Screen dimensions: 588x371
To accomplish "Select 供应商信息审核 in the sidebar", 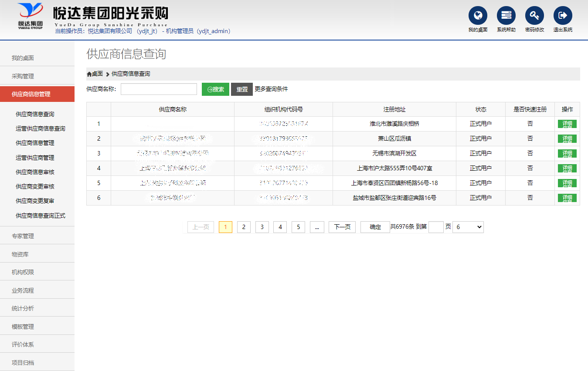I will coord(35,172).
